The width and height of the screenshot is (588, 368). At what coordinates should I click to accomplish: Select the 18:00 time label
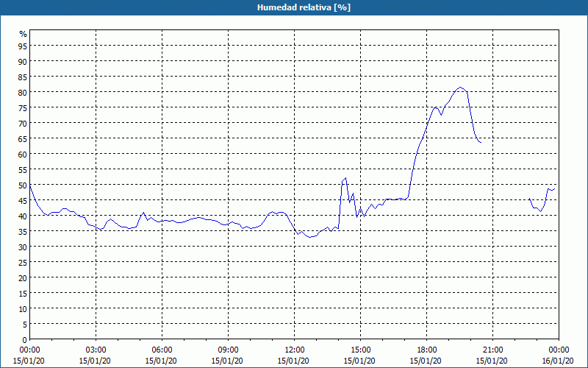[427, 350]
